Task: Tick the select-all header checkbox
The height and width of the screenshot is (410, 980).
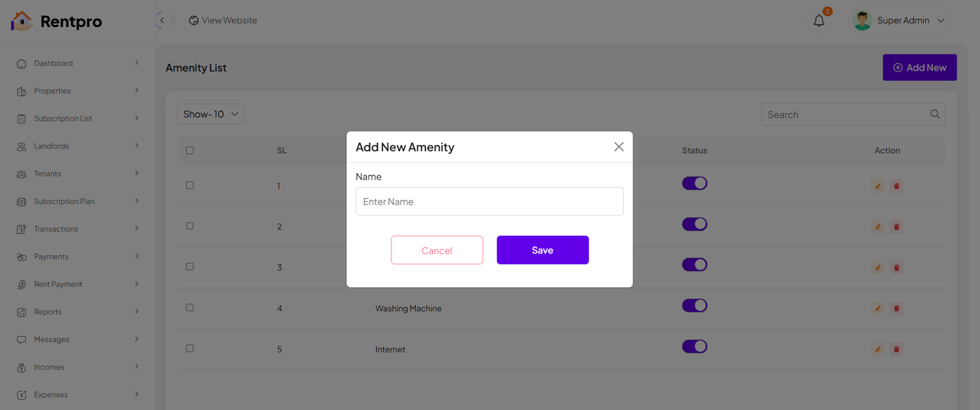Action: pyautogui.click(x=190, y=150)
